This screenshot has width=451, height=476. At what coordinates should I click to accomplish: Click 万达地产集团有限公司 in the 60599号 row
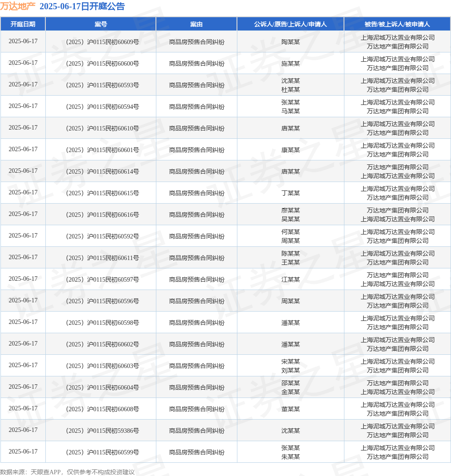[398, 456]
